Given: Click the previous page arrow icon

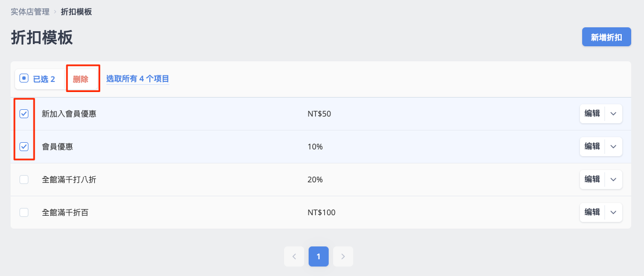Looking at the screenshot, I should pyautogui.click(x=294, y=256).
